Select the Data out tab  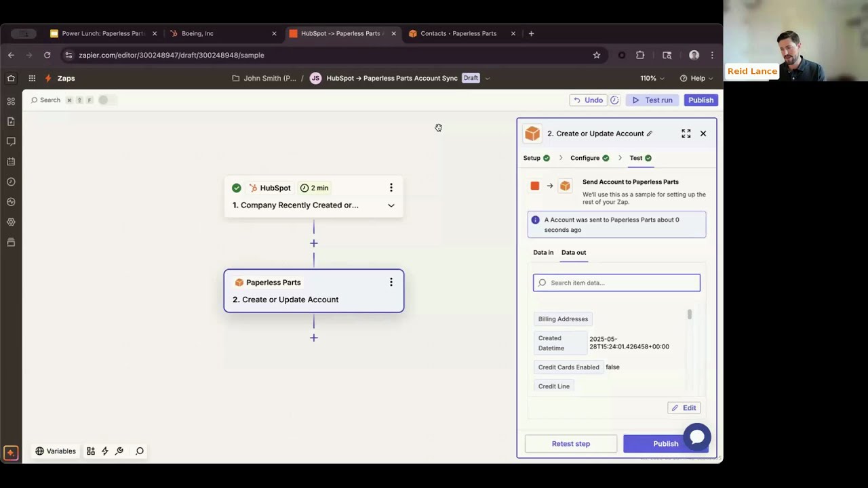(574, 252)
